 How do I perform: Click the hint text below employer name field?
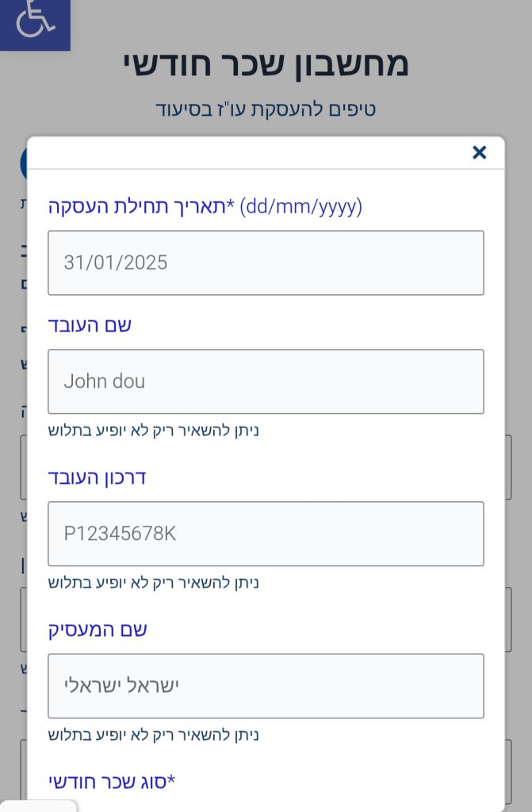coord(154,735)
